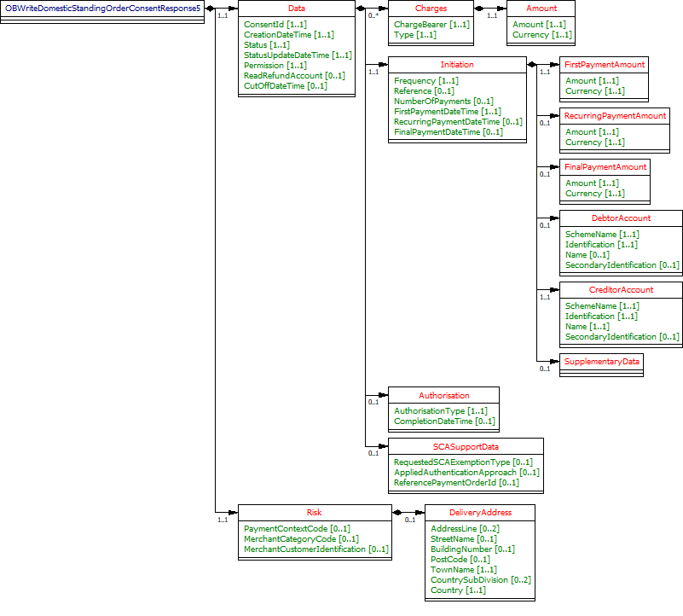683x616 pixels.
Task: Click the diamond connector right of Initiation box
Action: 532,65
